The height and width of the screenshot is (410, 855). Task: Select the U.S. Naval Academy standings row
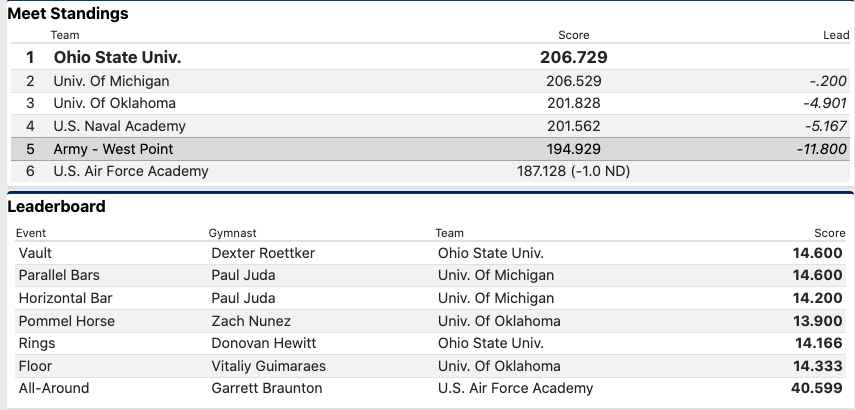(x=119, y=126)
